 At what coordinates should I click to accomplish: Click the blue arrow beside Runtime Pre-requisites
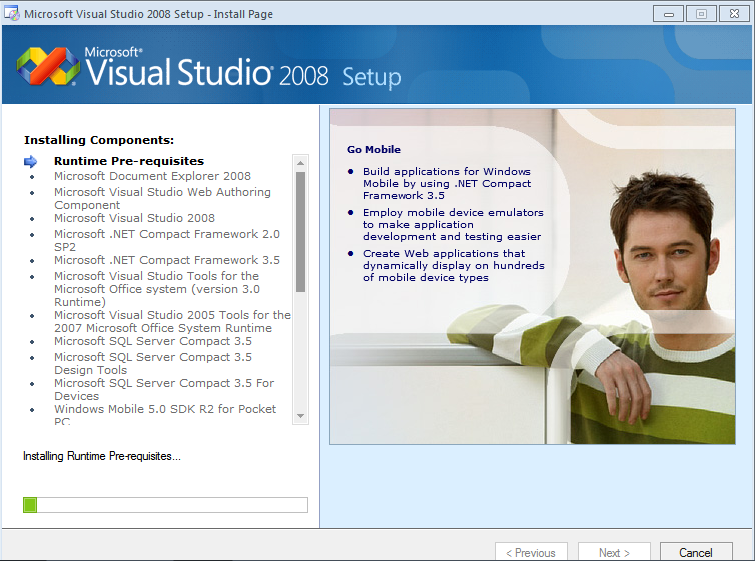point(30,161)
